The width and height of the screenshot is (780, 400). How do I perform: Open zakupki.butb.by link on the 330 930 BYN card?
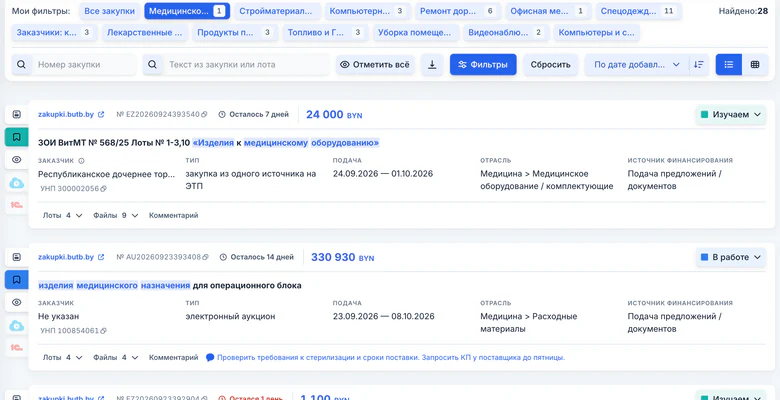pos(66,257)
